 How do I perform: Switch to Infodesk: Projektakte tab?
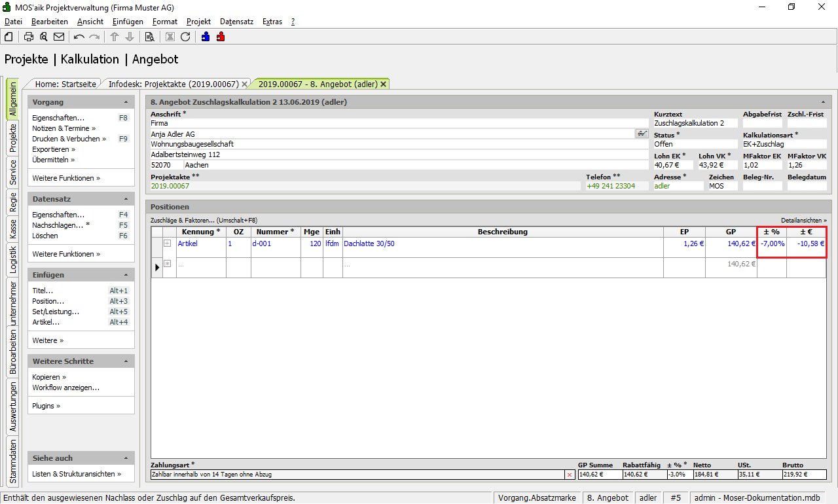coord(173,84)
